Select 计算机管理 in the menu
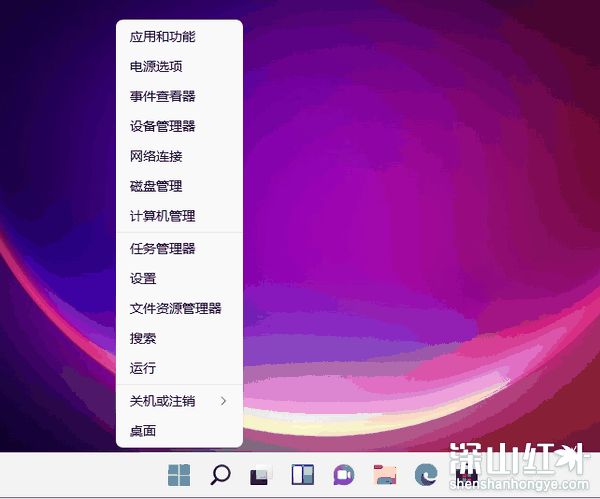Screen dimensions: 600x499 coord(179,216)
